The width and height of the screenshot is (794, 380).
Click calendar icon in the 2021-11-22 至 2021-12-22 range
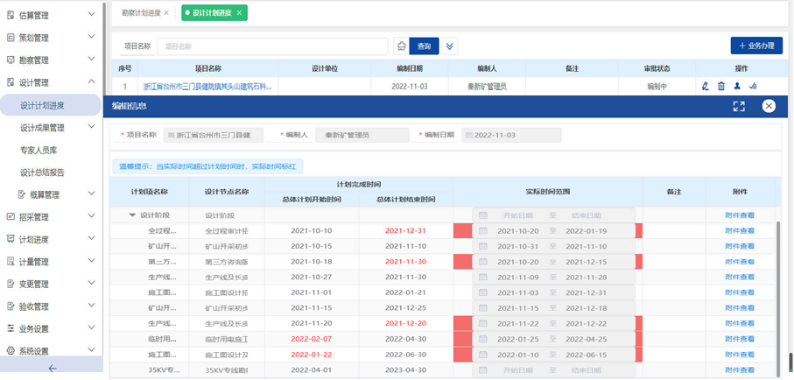pyautogui.click(x=483, y=324)
